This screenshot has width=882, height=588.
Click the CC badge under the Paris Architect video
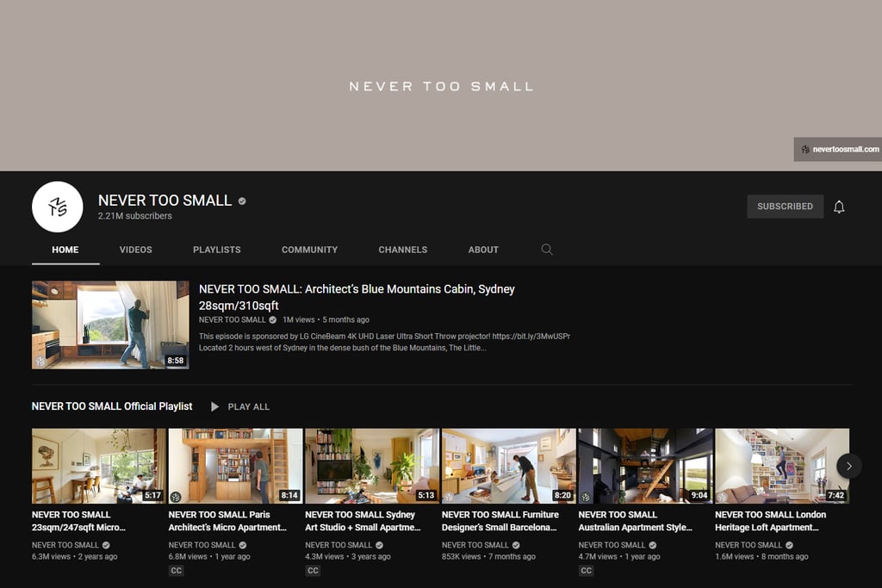(176, 571)
